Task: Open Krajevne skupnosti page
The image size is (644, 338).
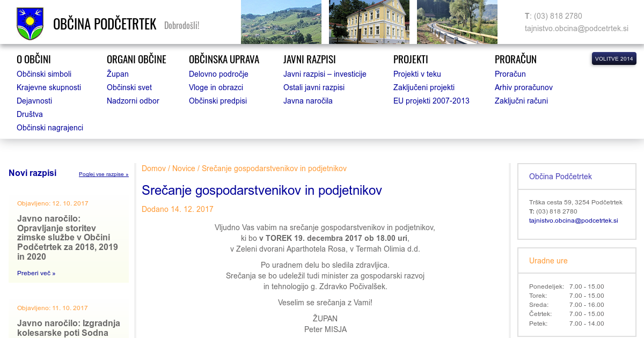Action: [x=49, y=87]
